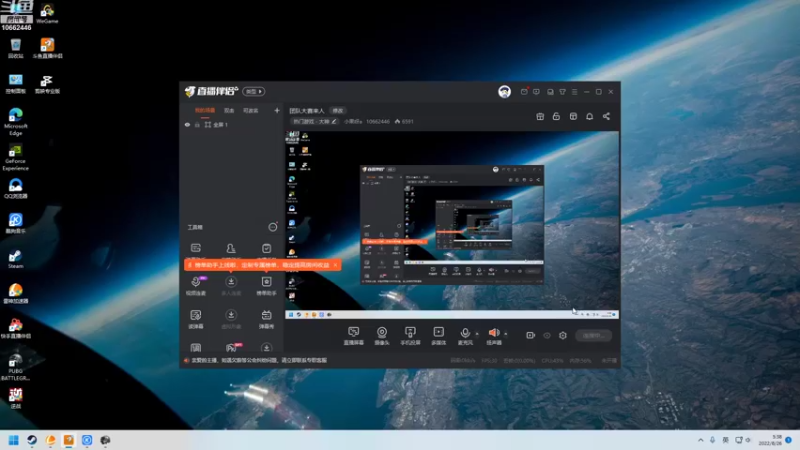
Task: Expand the mode pill button beside the logo
Action: click(x=254, y=91)
